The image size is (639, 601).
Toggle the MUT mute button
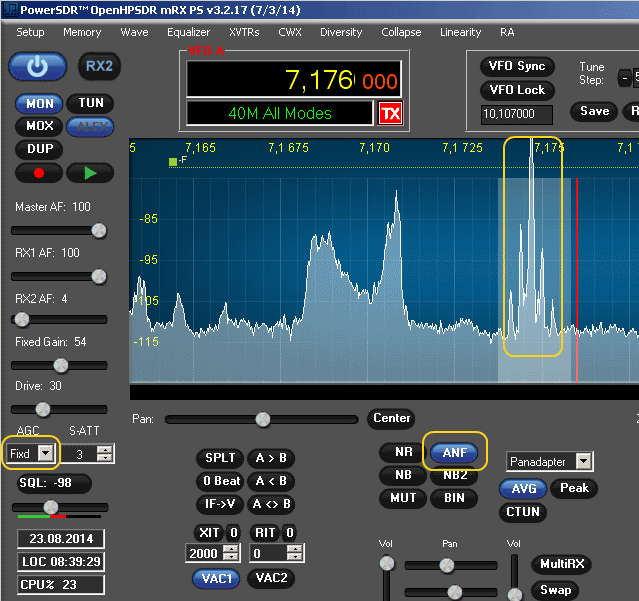(403, 498)
